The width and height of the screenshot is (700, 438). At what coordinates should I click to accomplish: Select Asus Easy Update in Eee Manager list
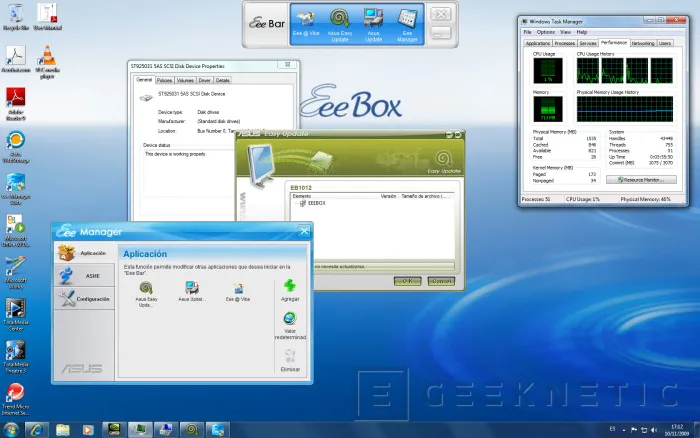(146, 294)
